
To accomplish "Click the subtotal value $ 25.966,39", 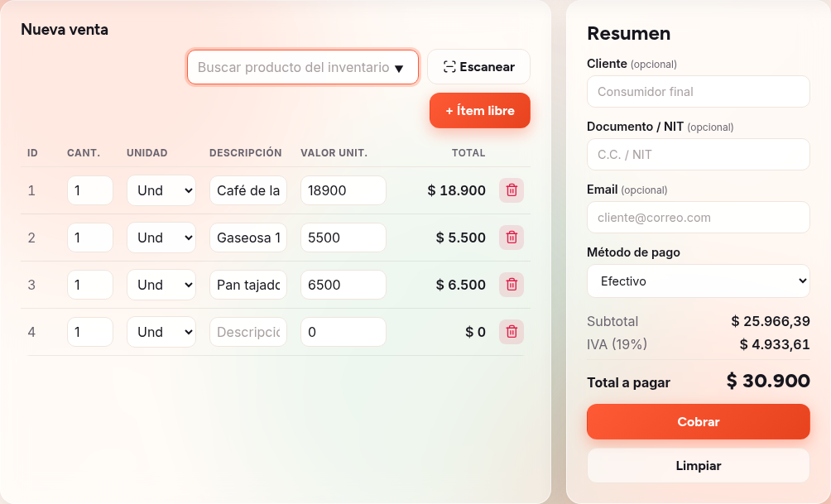I will [771, 321].
